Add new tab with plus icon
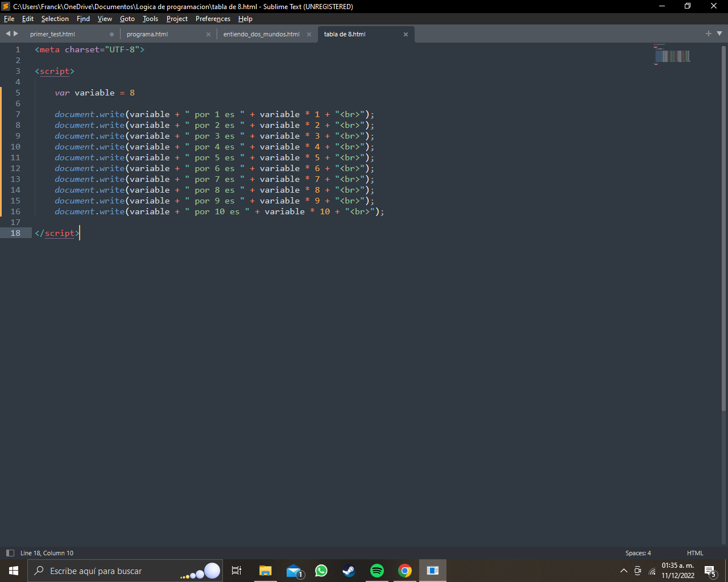This screenshot has height=582, width=728. pyautogui.click(x=709, y=34)
